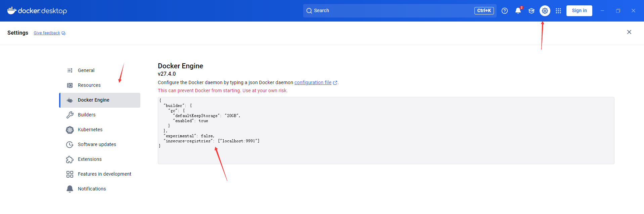Click the Settings page title

click(18, 33)
